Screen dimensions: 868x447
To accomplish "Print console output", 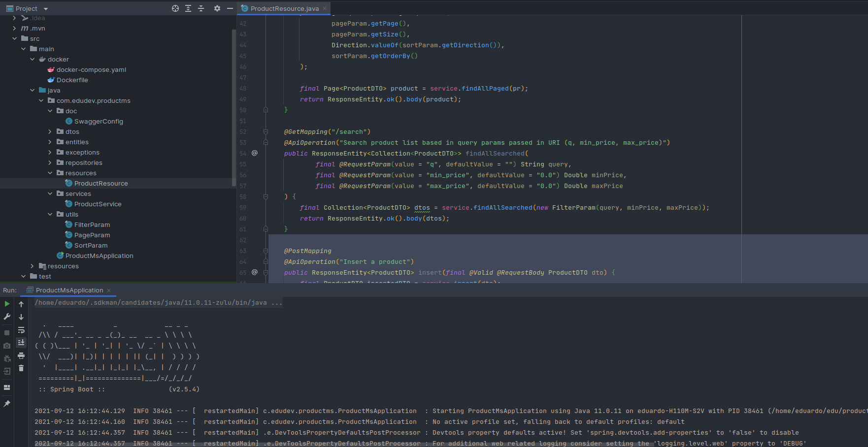I will tap(21, 355).
